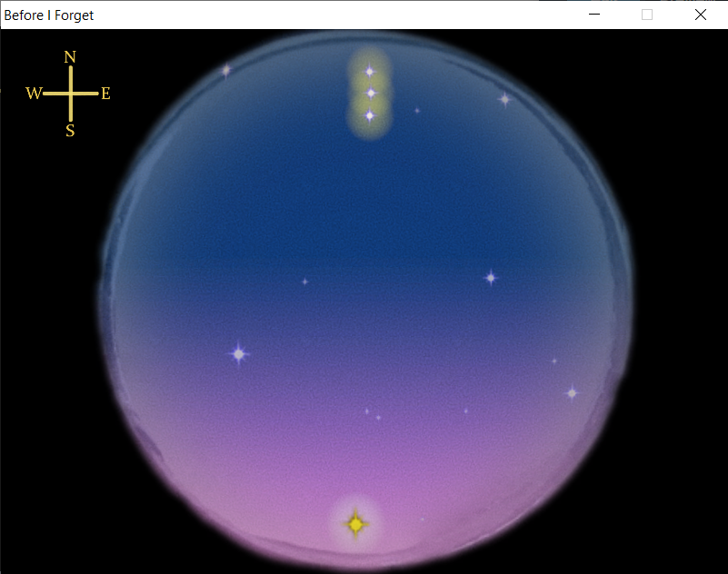728x574 pixels.
Task: Click the Before I Forget title bar text
Action: (x=49, y=15)
